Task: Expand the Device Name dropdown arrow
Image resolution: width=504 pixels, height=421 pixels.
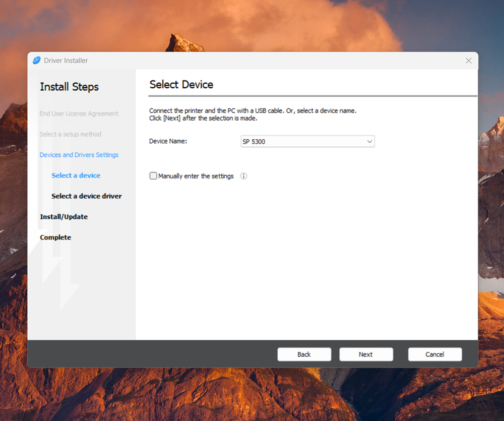Action: (369, 142)
